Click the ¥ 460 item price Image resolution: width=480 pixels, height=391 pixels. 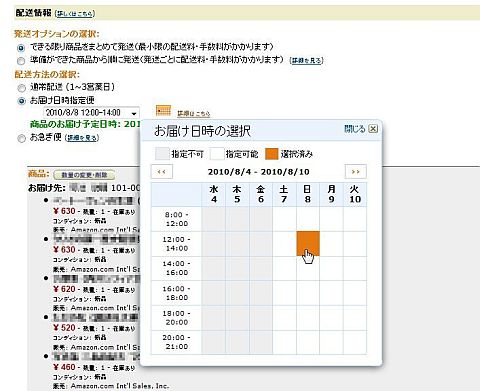click(x=64, y=367)
